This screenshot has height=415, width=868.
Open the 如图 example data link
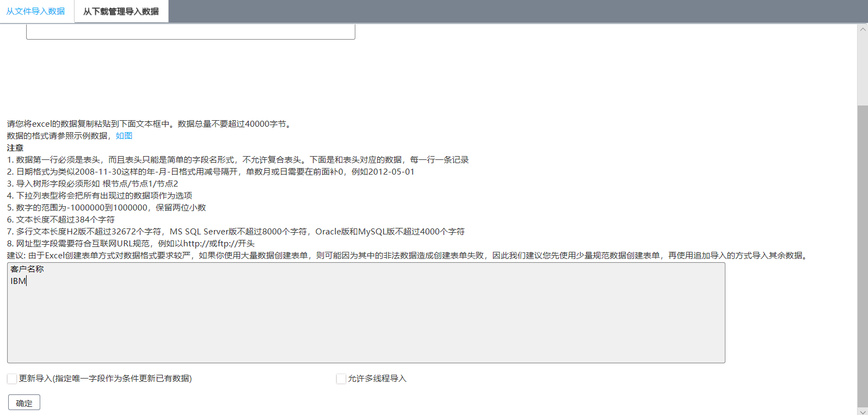(124, 136)
